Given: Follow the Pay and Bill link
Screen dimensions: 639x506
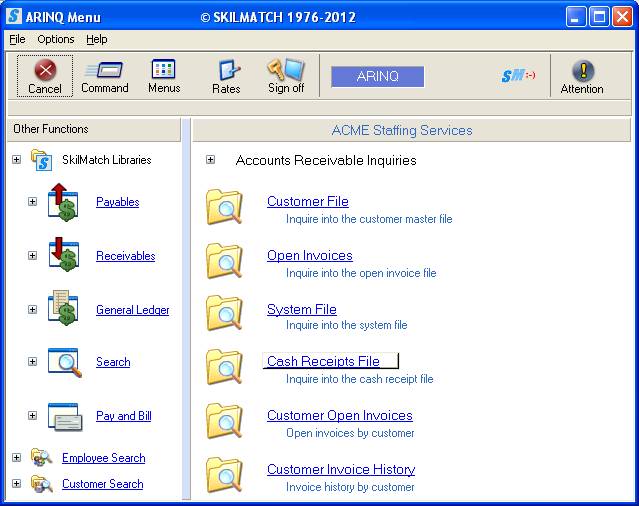Looking at the screenshot, I should pyautogui.click(x=123, y=416).
